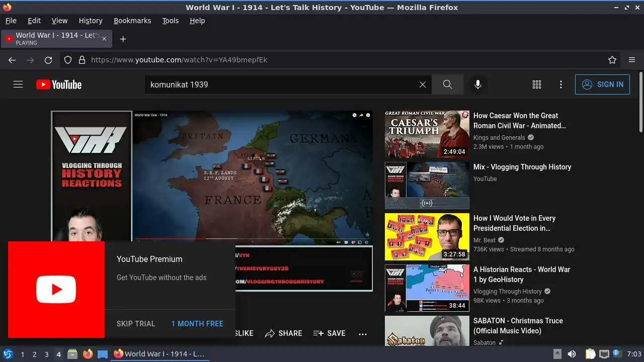Open a new browser tab
The height and width of the screenshot is (362, 644).
pyautogui.click(x=123, y=39)
